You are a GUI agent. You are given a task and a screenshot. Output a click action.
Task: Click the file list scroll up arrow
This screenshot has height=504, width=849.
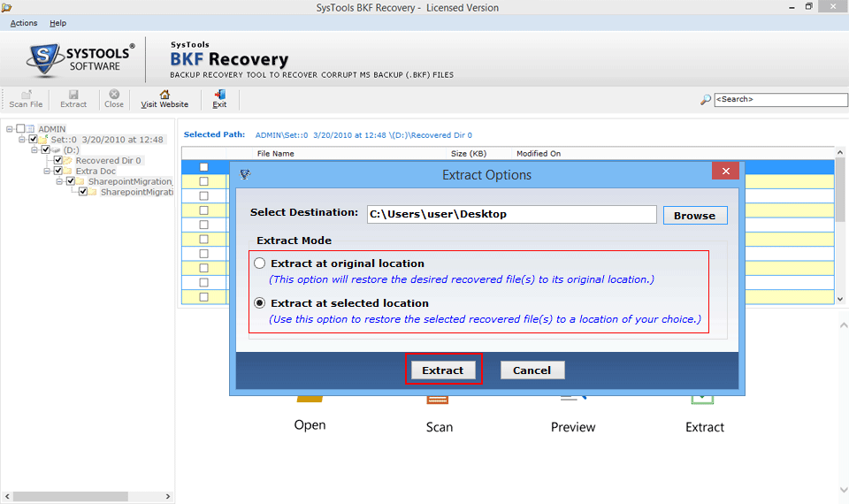click(840, 153)
